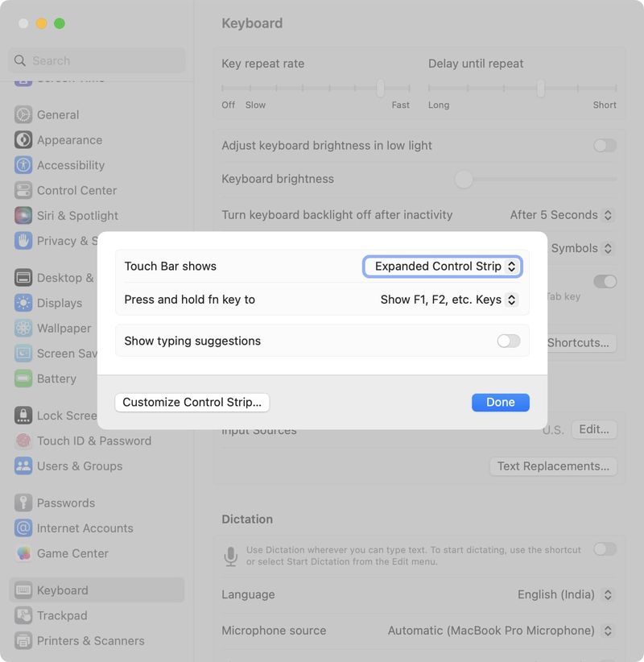The image size is (644, 662).
Task: Adjust the Key repeat rate slider
Action: pos(316,89)
